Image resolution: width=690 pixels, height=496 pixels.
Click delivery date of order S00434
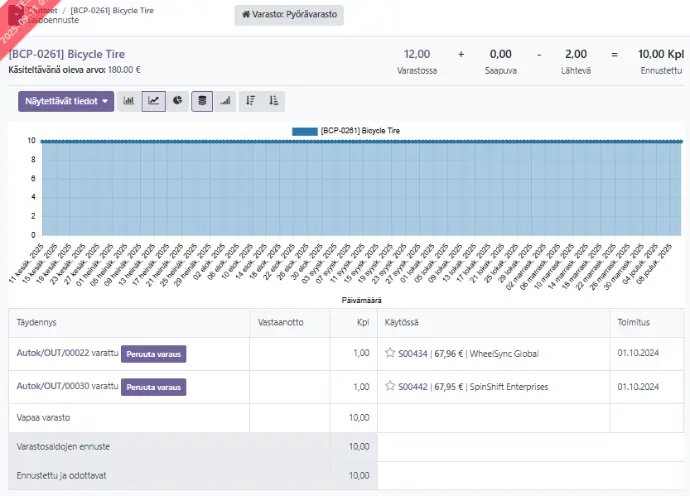[638, 353]
